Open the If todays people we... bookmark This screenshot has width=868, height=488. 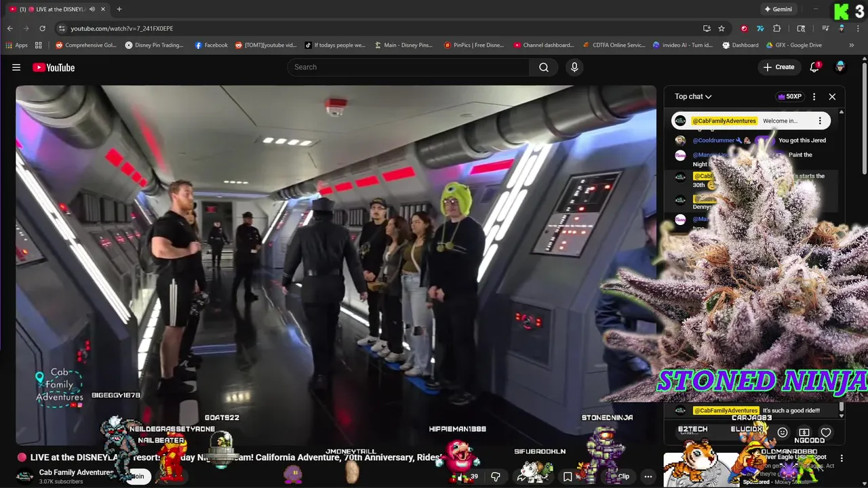335,45
